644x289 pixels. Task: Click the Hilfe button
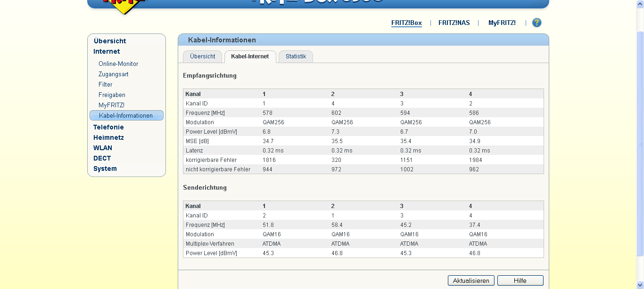tap(520, 281)
